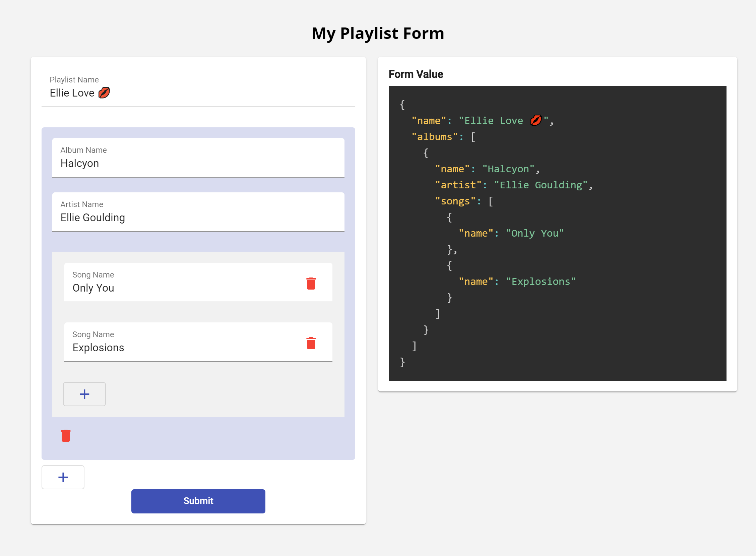The width and height of the screenshot is (756, 556).
Task: Select the Song Name field 'Explosions'
Action: 182,348
